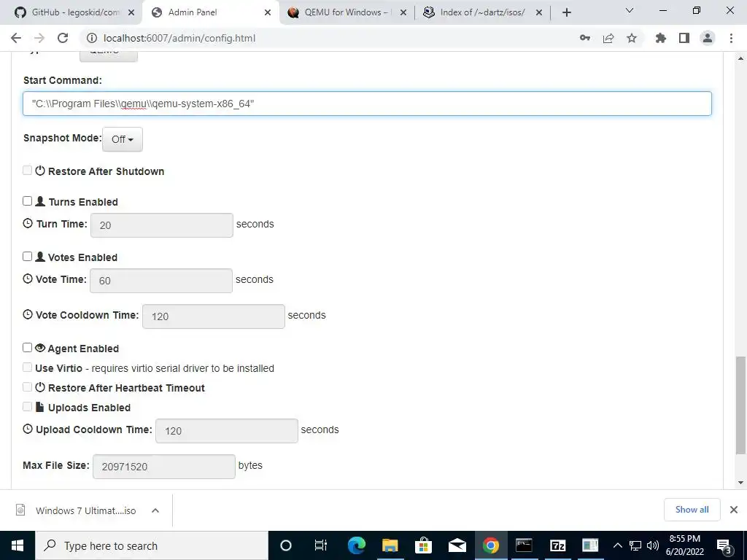747x560 pixels.
Task: Open the last pinned taskbar app
Action: point(590,545)
